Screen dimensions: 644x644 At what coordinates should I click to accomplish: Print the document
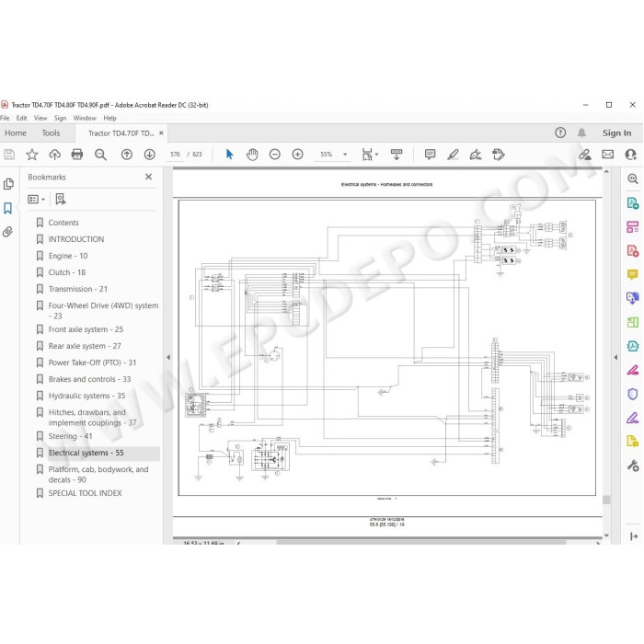tap(77, 155)
